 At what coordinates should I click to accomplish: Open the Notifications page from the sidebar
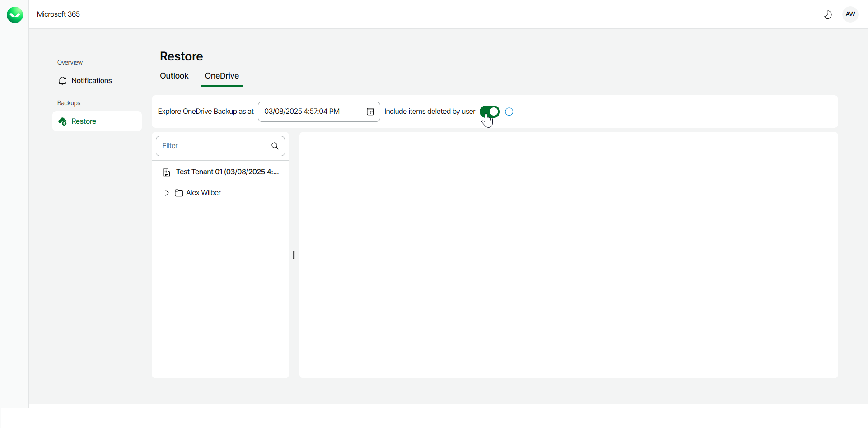tap(92, 80)
